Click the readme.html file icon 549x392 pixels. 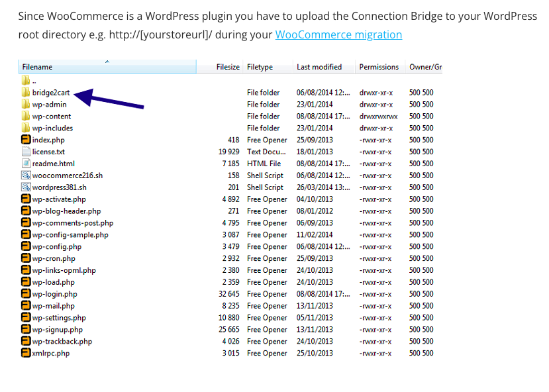click(26, 164)
